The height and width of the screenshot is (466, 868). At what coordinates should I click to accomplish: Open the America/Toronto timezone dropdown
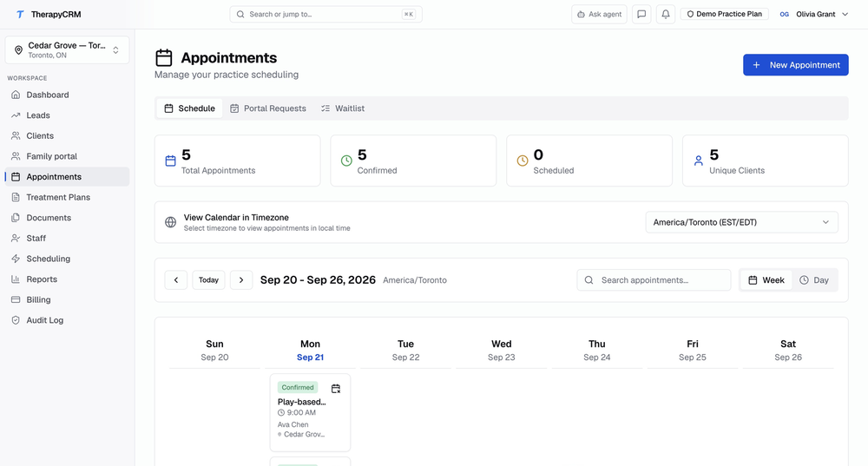(742, 222)
